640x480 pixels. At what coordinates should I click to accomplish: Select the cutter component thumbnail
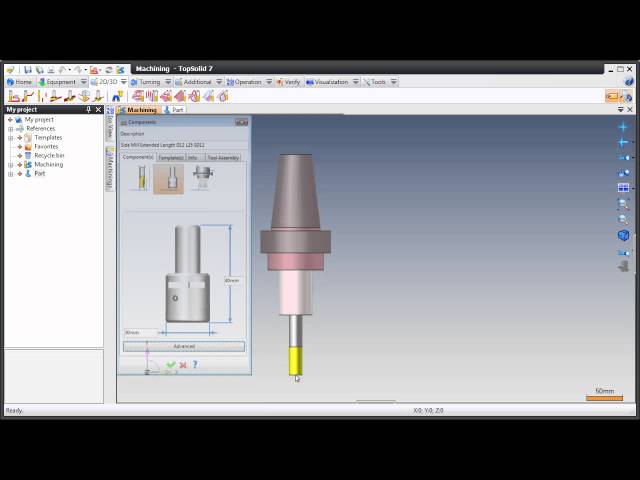(139, 178)
